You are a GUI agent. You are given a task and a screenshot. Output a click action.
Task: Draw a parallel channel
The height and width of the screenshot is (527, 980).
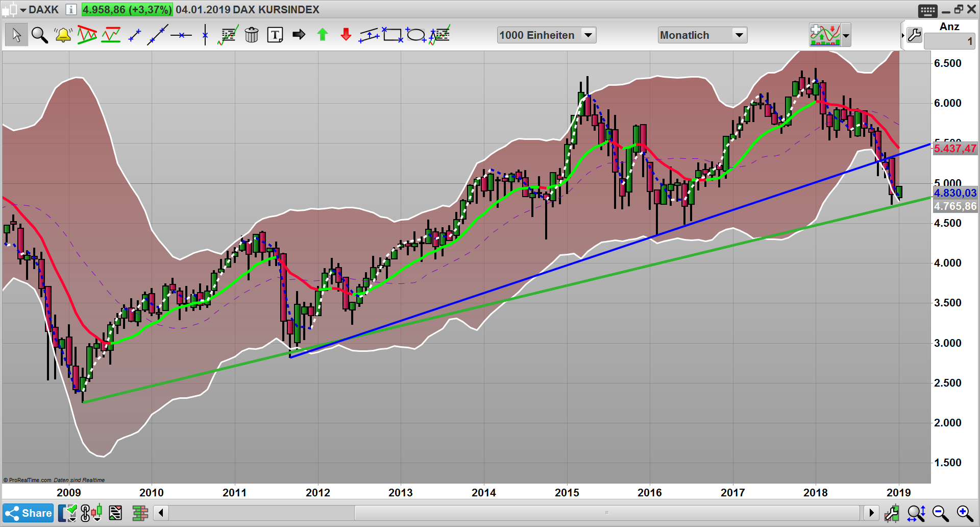coord(369,35)
